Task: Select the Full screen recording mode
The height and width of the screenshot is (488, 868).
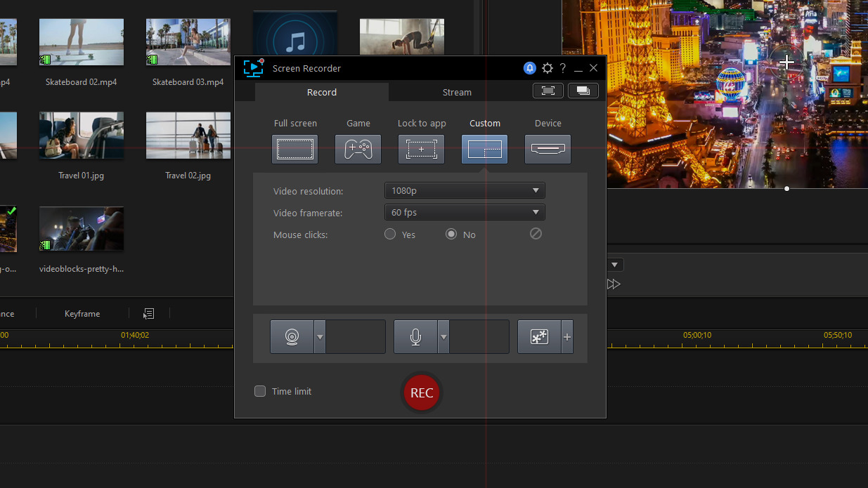Action: tap(294, 149)
